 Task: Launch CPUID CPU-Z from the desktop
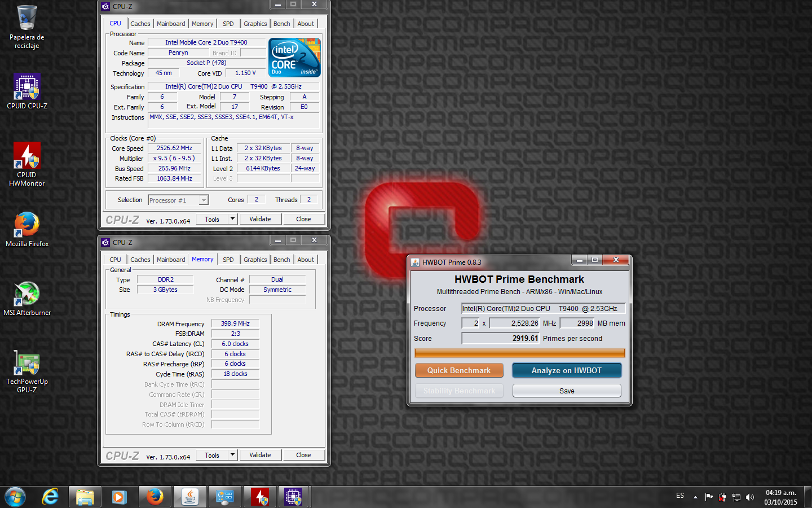27,91
